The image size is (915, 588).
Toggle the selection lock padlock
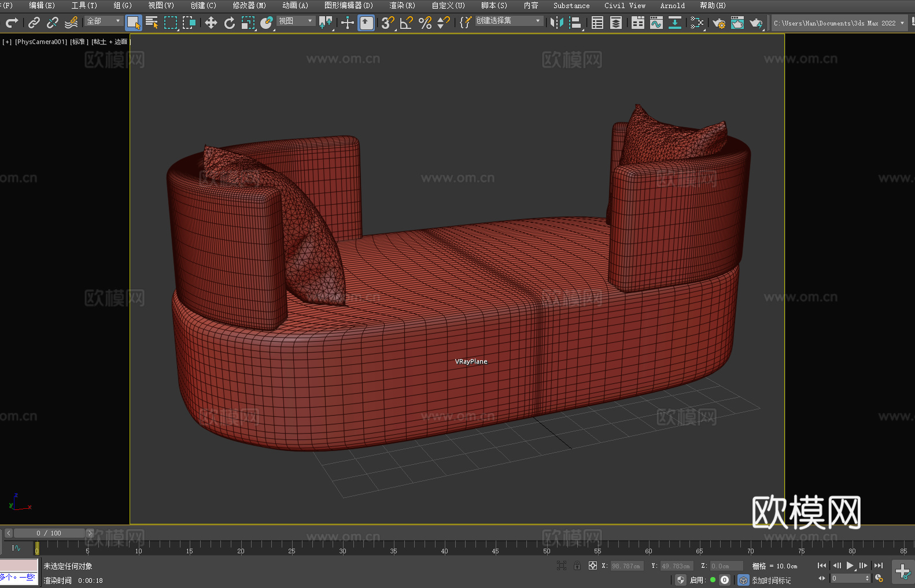tap(577, 565)
